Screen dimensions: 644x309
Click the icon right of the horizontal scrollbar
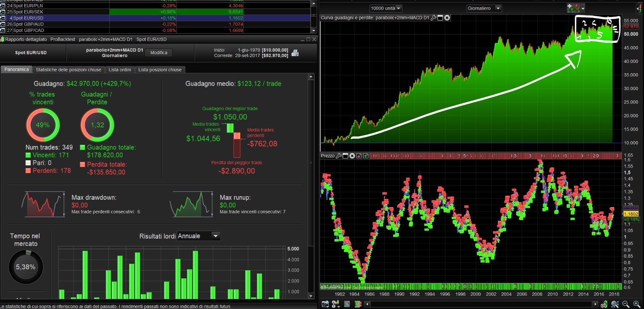coord(604,304)
